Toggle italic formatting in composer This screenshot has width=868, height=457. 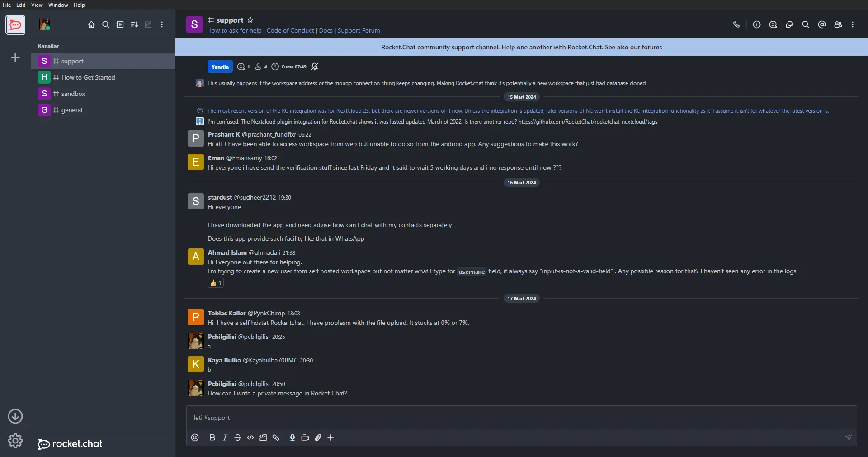[x=225, y=438]
